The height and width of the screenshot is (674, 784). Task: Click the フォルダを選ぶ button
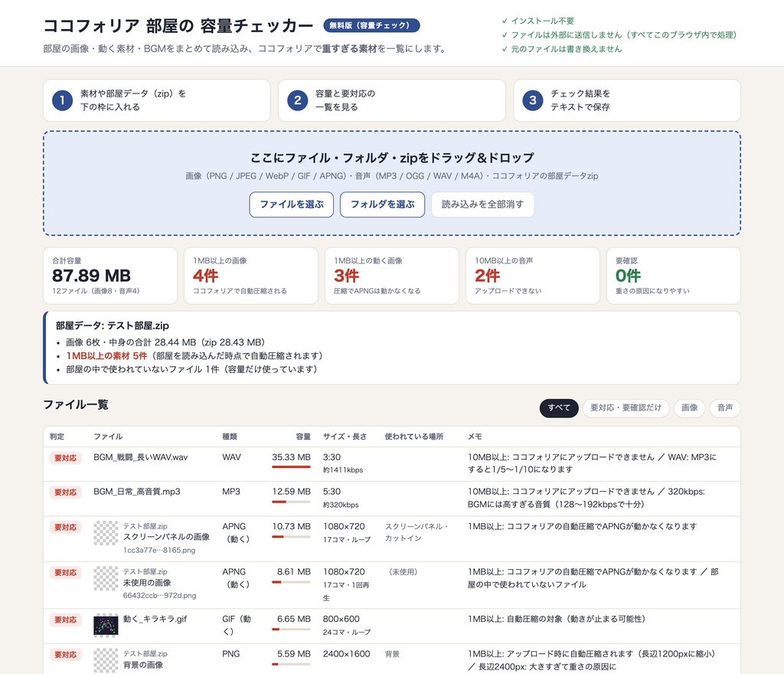coord(383,204)
